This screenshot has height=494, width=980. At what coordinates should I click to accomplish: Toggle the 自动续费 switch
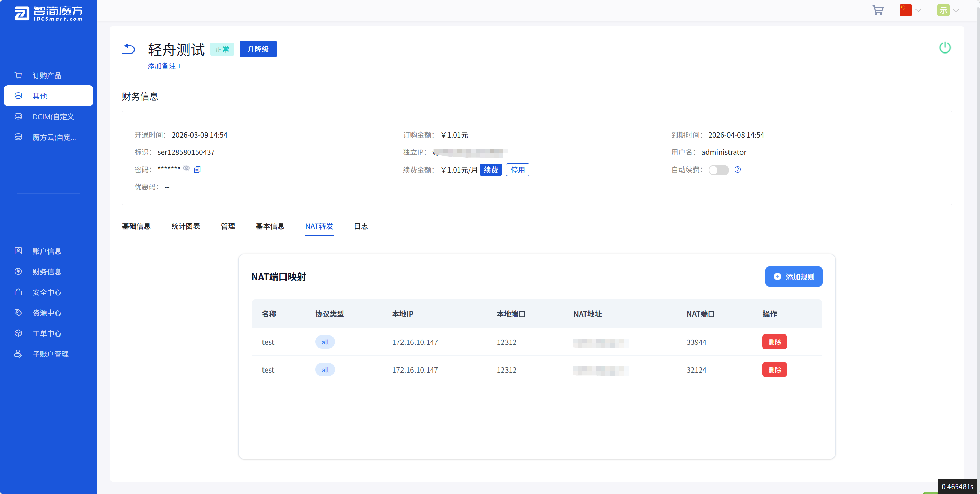click(718, 169)
